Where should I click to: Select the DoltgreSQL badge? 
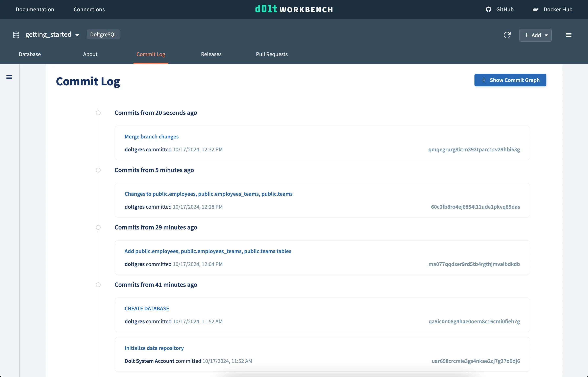103,34
